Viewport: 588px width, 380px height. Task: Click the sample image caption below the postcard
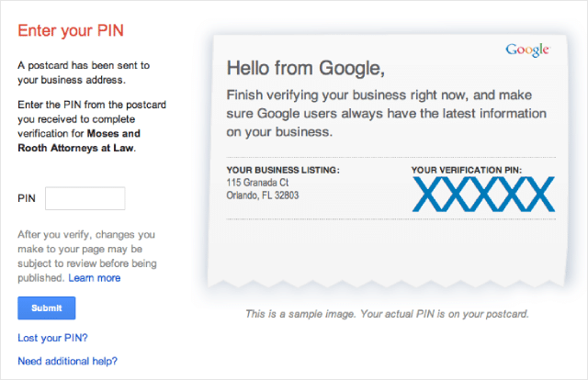pos(387,314)
